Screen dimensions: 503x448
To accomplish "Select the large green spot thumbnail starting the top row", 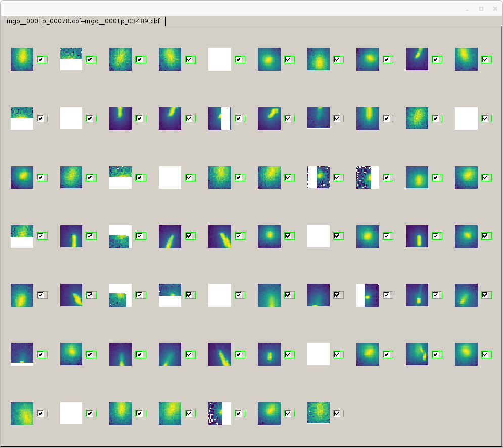I will pyautogui.click(x=22, y=59).
